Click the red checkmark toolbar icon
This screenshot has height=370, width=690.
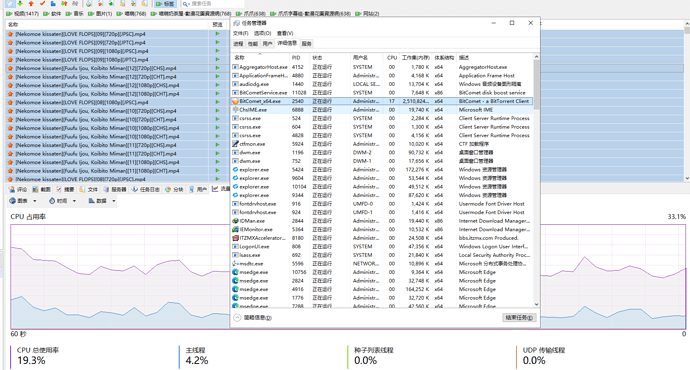click(x=42, y=3)
